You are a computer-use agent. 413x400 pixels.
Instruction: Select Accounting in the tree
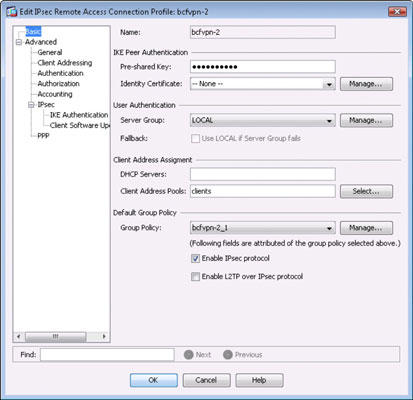55,94
